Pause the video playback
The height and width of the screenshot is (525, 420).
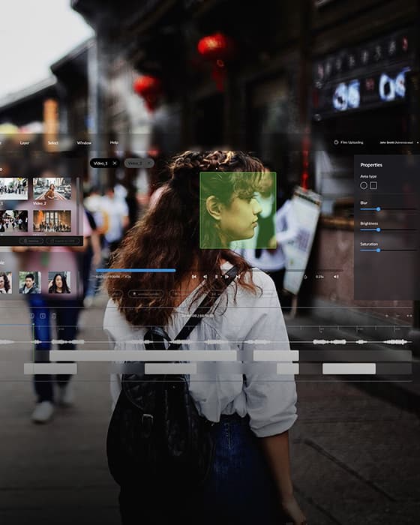coord(216,277)
